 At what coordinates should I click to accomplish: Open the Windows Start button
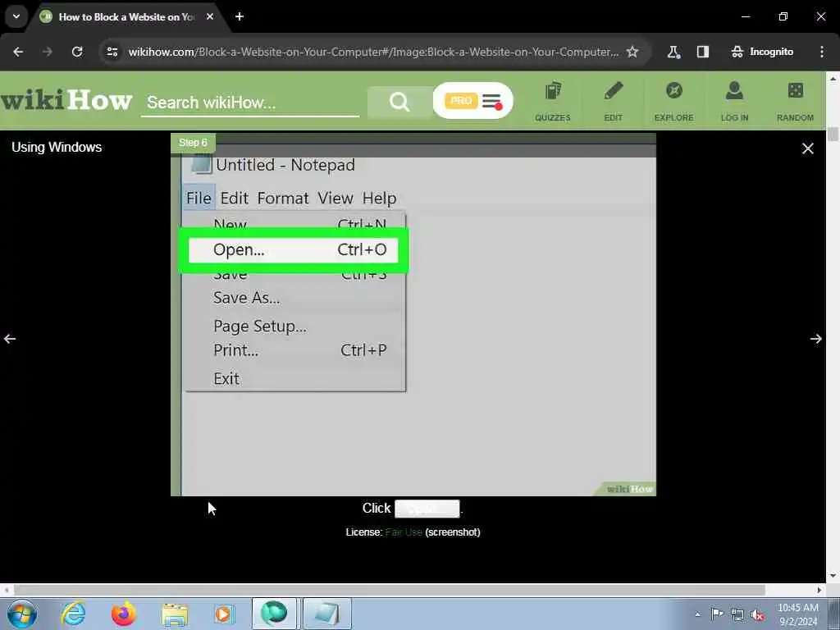(x=22, y=614)
